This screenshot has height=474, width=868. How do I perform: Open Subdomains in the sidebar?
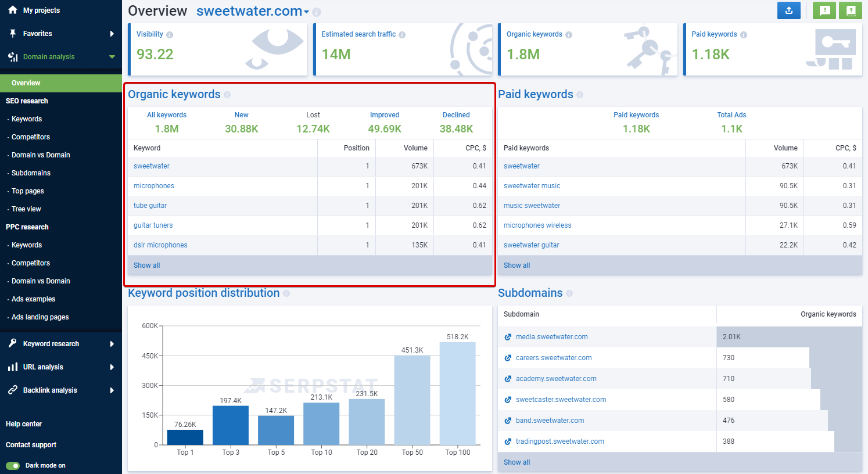point(31,173)
